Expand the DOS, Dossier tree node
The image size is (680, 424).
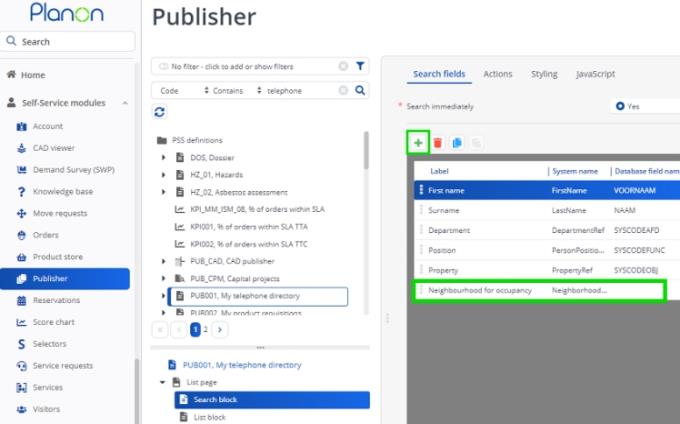coord(163,158)
